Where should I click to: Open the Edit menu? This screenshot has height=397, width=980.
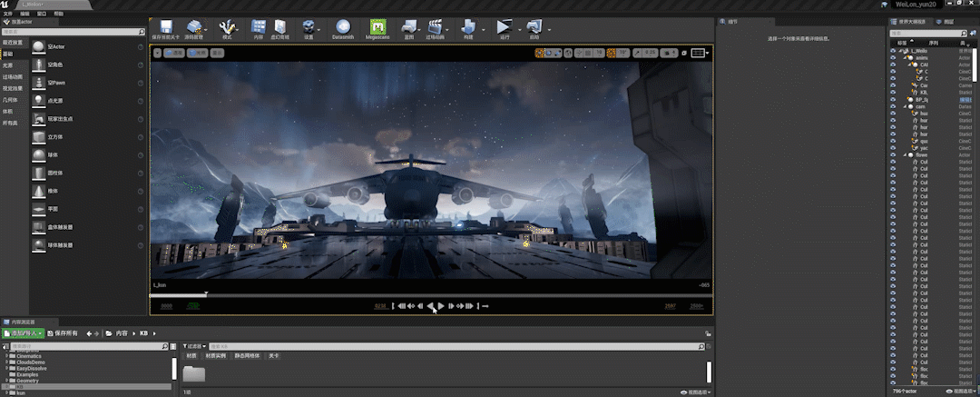point(24,13)
